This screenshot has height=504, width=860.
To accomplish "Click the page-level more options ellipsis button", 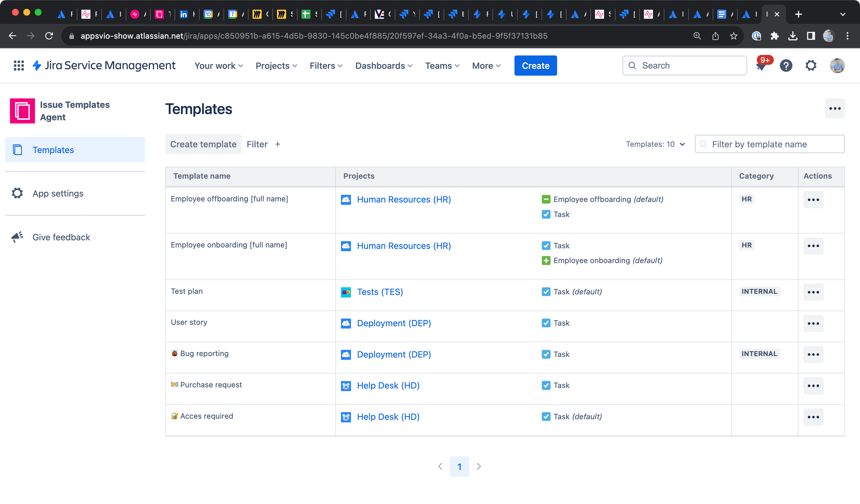I will click(x=835, y=109).
